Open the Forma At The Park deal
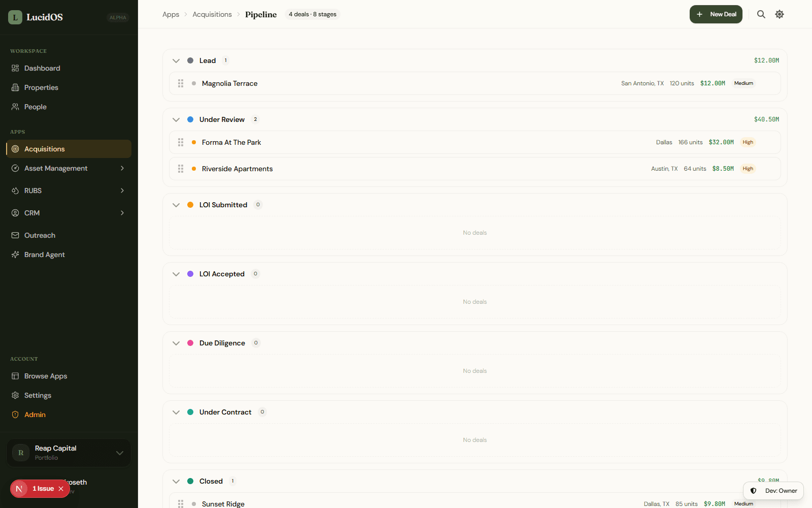The width and height of the screenshot is (812, 508). tap(475, 142)
